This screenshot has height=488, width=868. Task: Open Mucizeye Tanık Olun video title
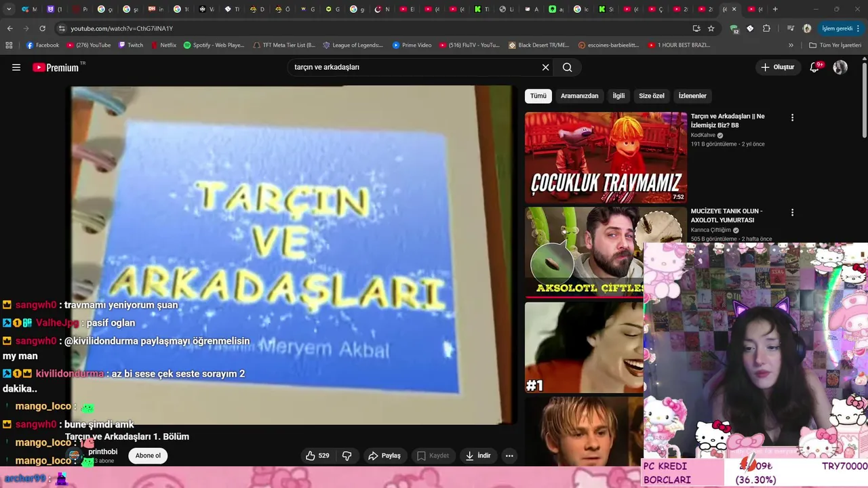pyautogui.click(x=726, y=216)
